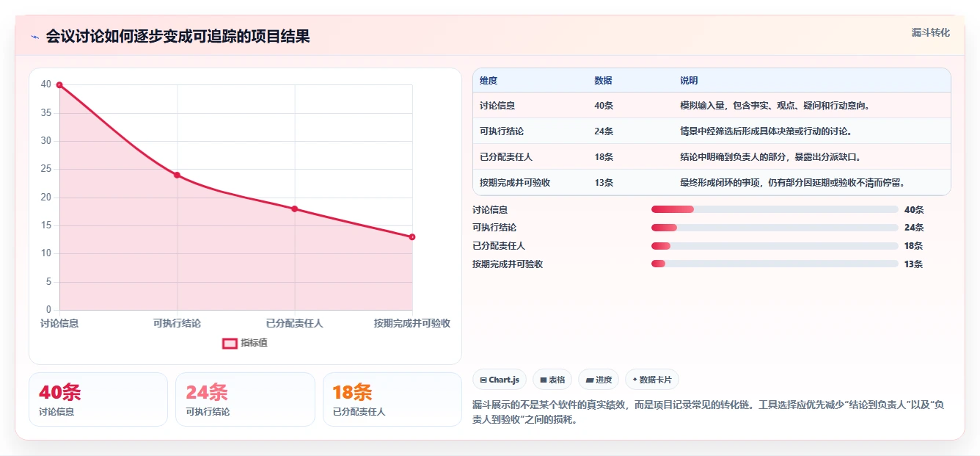
Task: Click the description starting with 结论中明确到负责人
Action: point(770,157)
